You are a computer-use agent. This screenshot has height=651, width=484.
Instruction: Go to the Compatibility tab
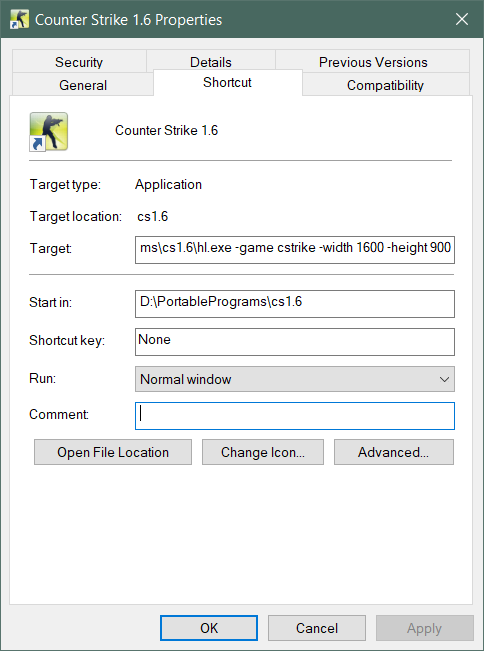point(386,85)
